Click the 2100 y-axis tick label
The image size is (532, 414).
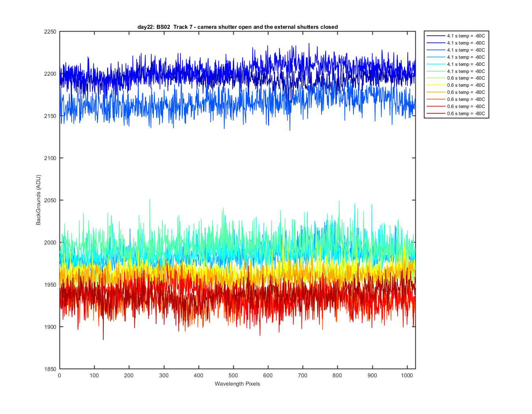point(50,158)
